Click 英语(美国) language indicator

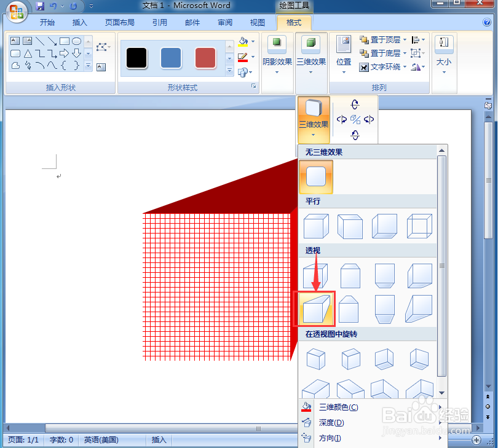pos(101,440)
